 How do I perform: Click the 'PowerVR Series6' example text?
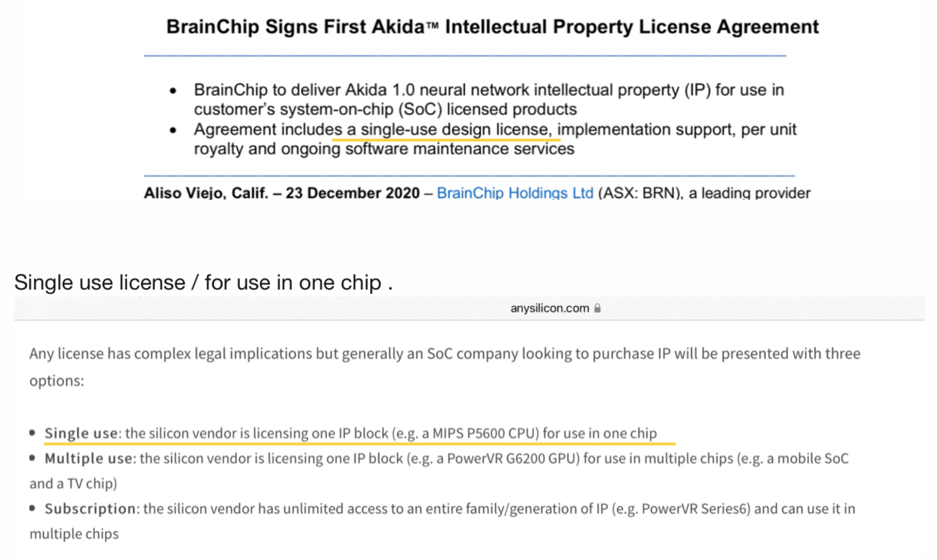(696, 508)
